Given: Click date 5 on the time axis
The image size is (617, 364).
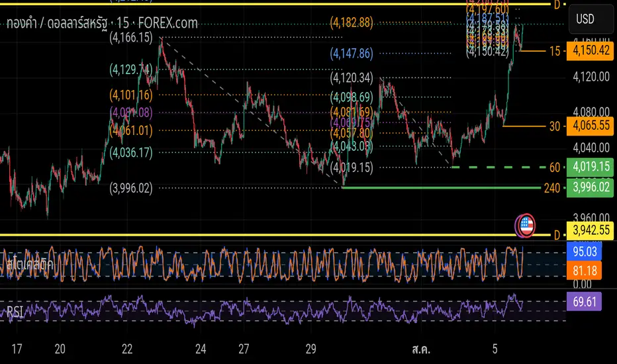Looking at the screenshot, I should pos(495,349).
